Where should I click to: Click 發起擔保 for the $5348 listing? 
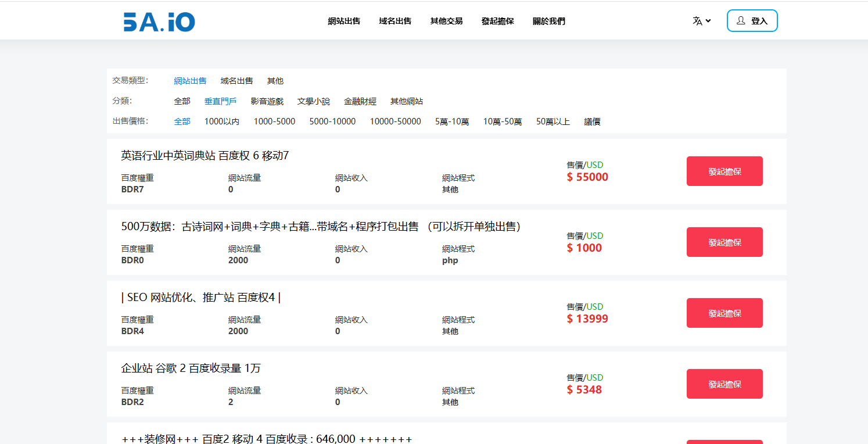point(724,384)
